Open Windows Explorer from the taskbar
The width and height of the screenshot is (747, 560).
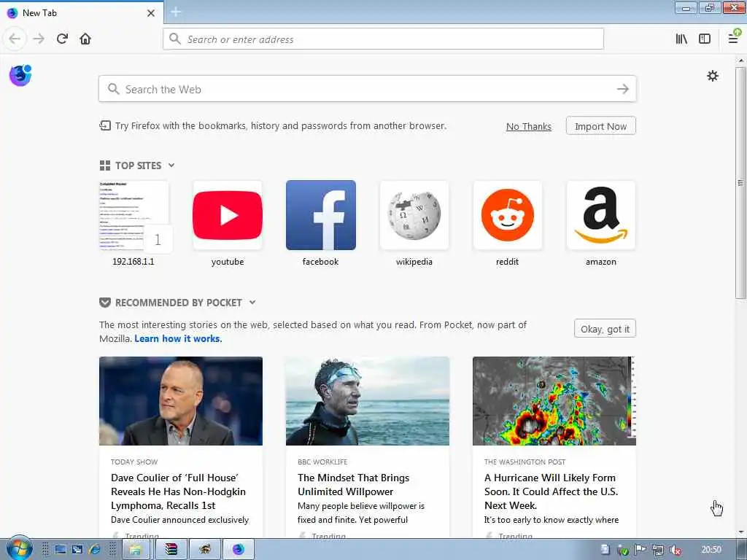coord(136,550)
